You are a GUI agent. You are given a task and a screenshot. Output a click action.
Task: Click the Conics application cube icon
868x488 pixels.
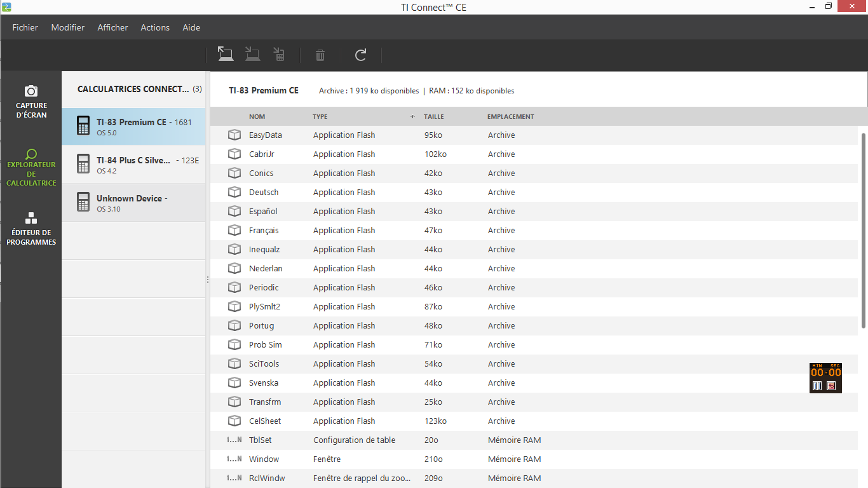tap(234, 173)
